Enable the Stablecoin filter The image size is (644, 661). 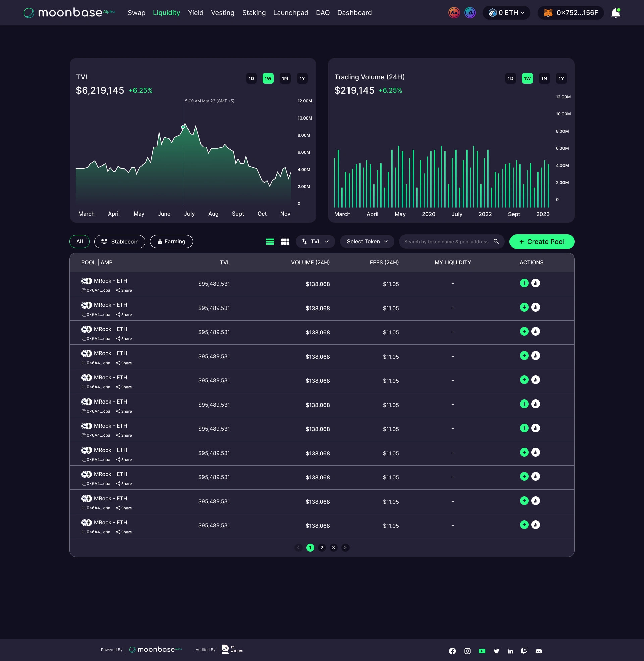coord(120,242)
